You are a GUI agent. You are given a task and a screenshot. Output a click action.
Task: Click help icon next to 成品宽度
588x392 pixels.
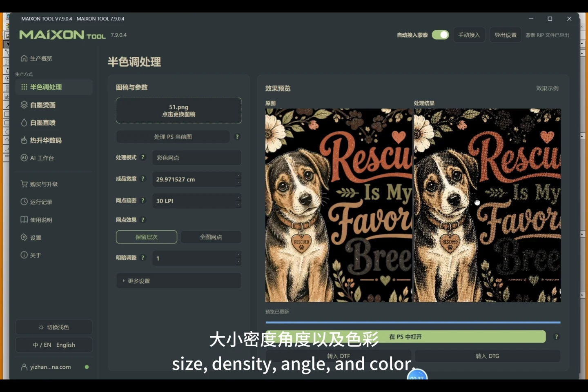(x=143, y=178)
